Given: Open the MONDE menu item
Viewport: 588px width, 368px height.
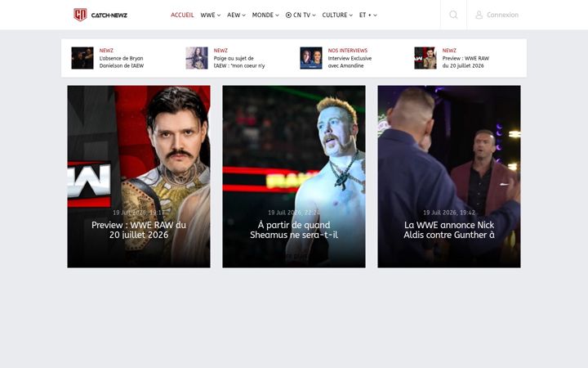Looking at the screenshot, I should click(262, 15).
